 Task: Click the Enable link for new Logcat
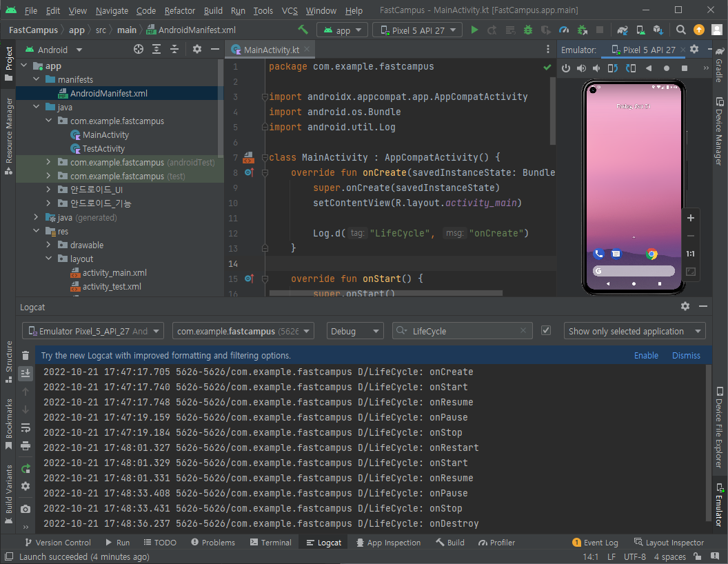646,356
